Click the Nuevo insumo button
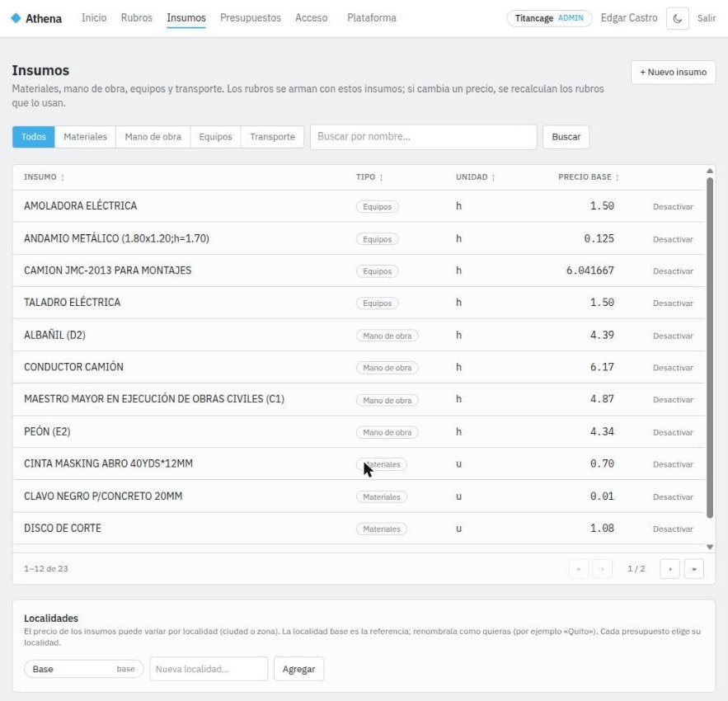This screenshot has height=701, width=728. (x=673, y=72)
